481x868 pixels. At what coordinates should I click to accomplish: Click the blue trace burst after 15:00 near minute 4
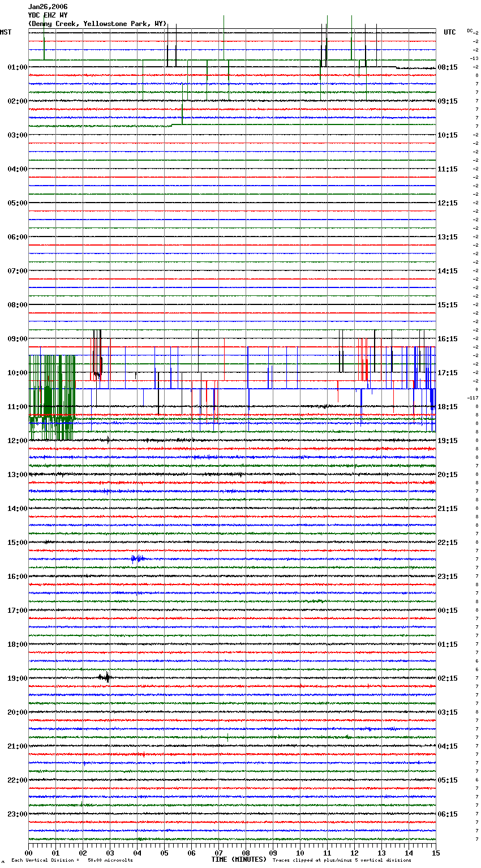[x=137, y=559]
